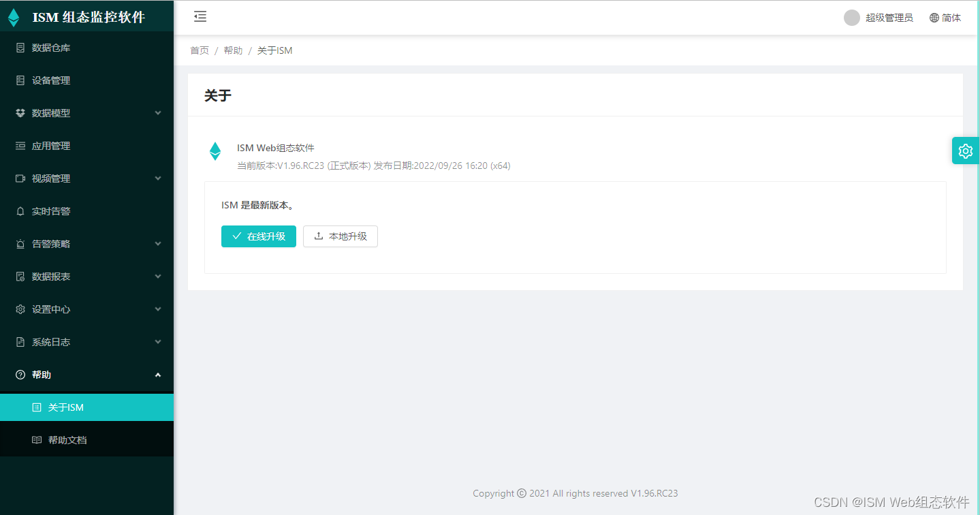Collapse the sidebar using the top-left toggle icon
Screen dimensions: 980x515
pos(200,16)
